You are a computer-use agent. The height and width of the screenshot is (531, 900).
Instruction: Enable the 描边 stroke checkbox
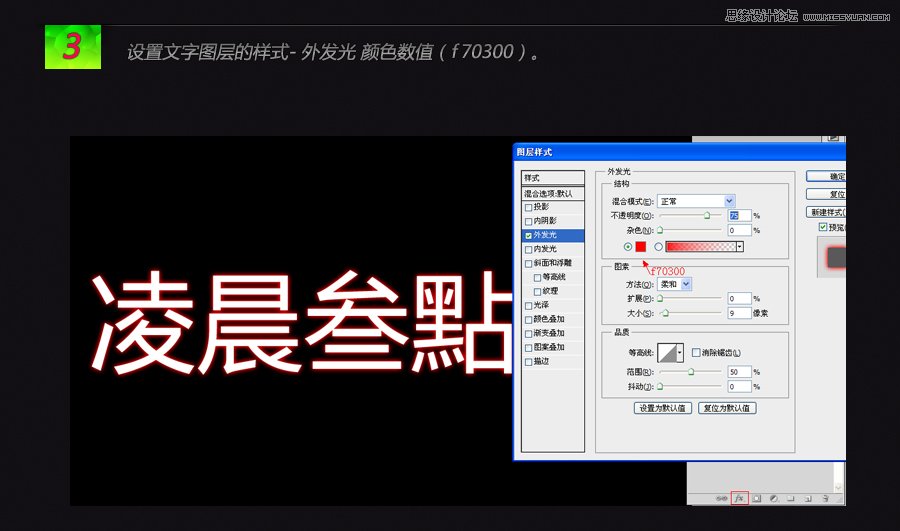click(x=529, y=362)
